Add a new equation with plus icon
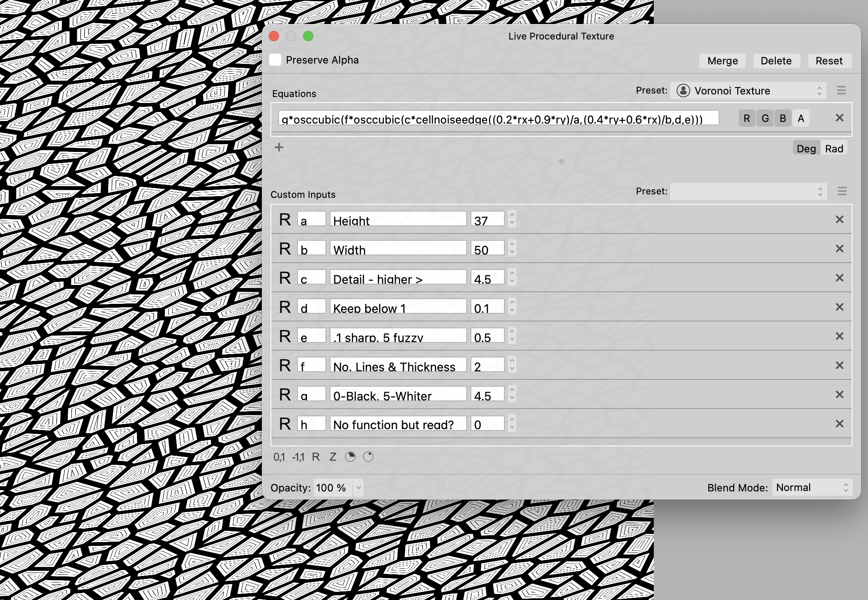The image size is (868, 600). pos(279,147)
